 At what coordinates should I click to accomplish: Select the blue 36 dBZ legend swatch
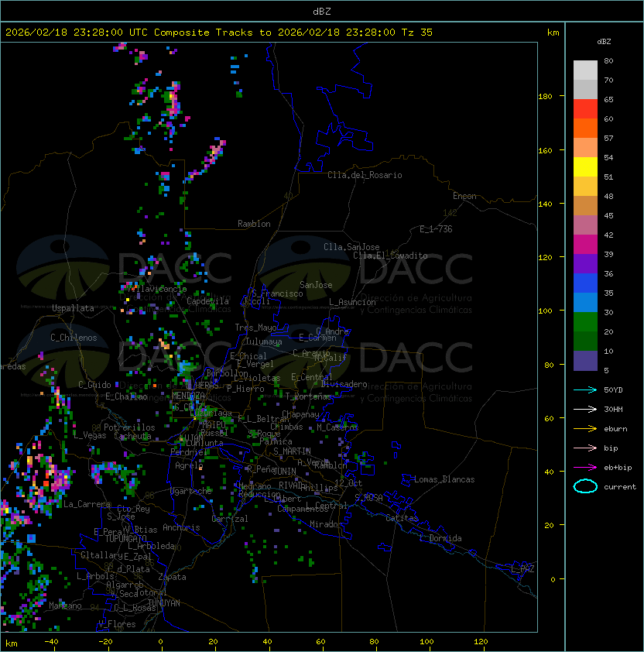pyautogui.click(x=585, y=283)
